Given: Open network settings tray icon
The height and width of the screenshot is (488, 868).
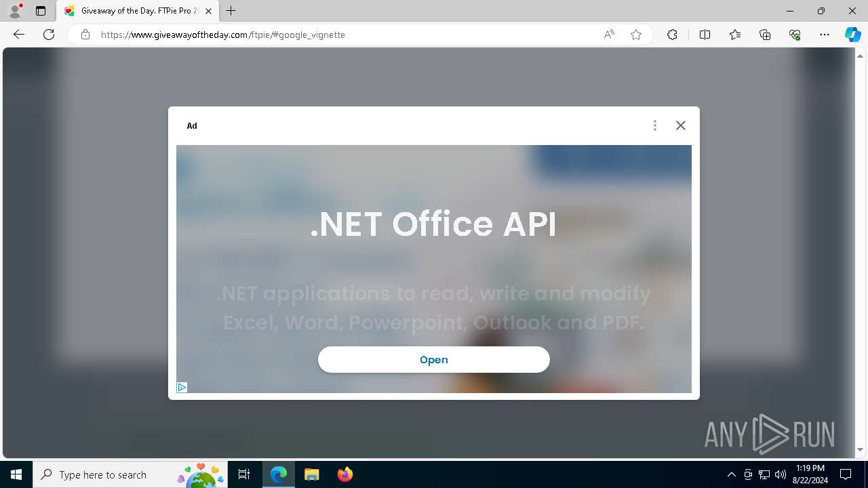Looking at the screenshot, I should pyautogui.click(x=764, y=474).
